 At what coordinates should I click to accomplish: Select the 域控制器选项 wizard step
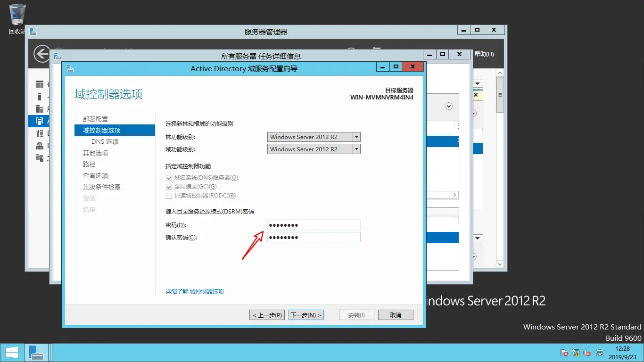tap(115, 130)
